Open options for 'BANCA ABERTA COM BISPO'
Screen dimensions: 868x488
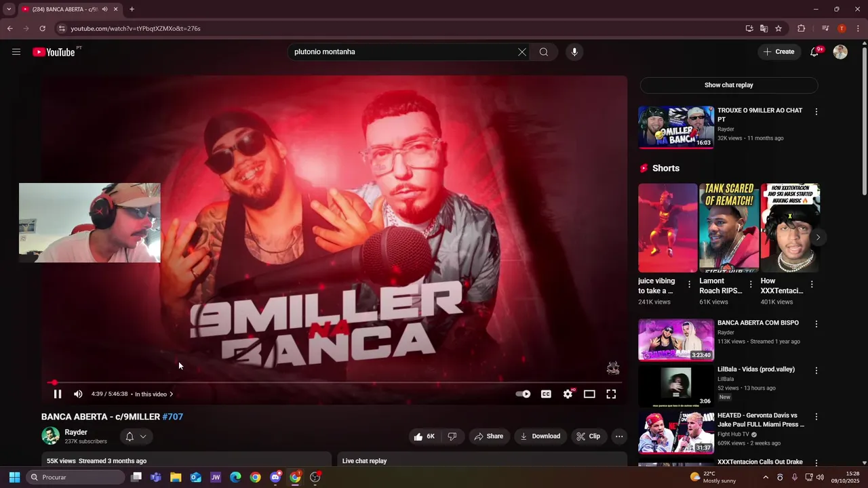816,324
